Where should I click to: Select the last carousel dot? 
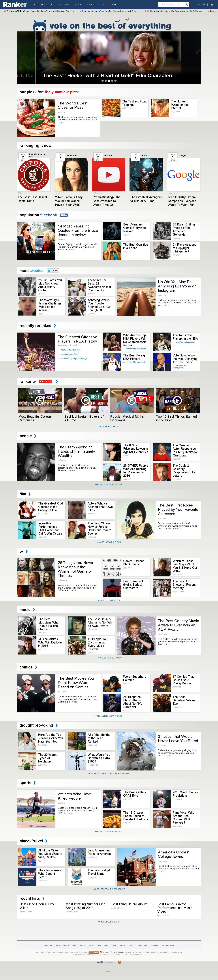(115, 81)
